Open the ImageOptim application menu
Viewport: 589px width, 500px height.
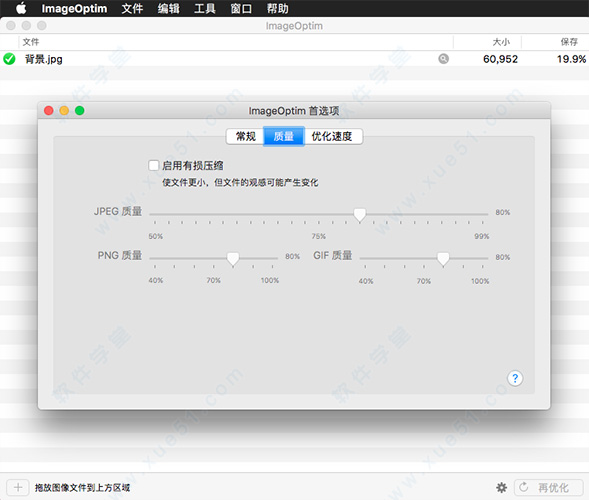(74, 8)
